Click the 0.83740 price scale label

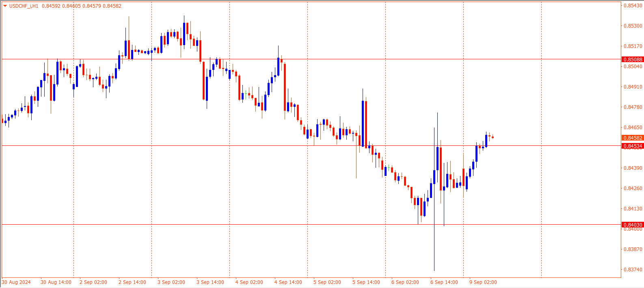point(633,270)
